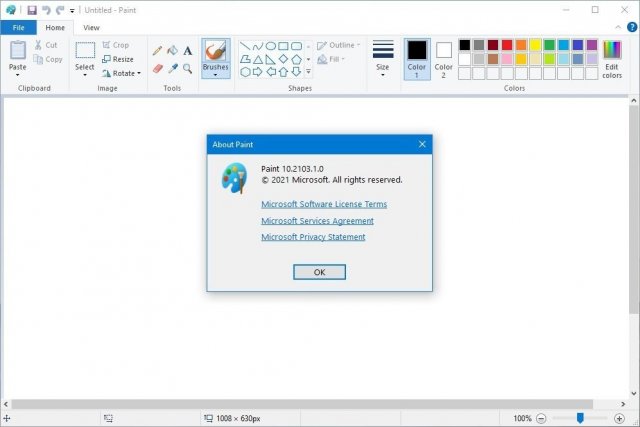Select Color 2 button

444,60
